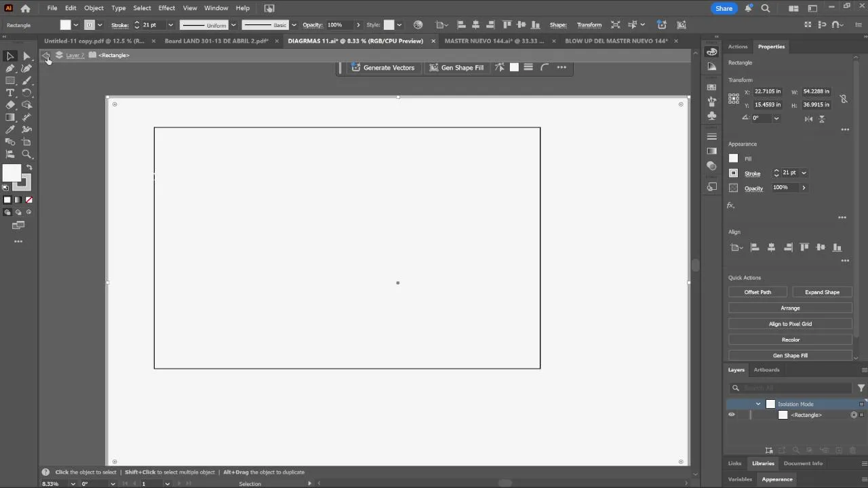Toggle visibility of the Rectangle layer

tap(731, 415)
